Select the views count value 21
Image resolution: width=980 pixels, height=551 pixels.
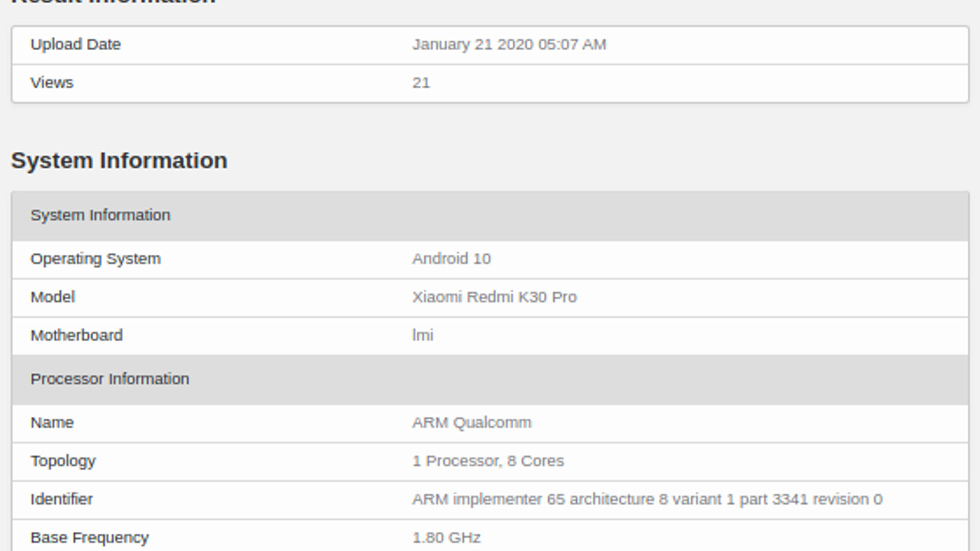click(x=421, y=83)
